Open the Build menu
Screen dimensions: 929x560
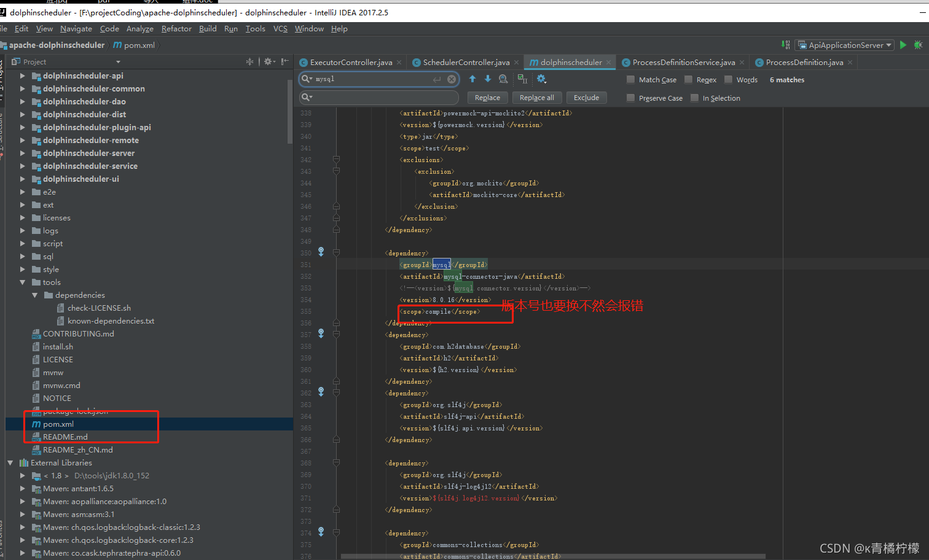(208, 28)
